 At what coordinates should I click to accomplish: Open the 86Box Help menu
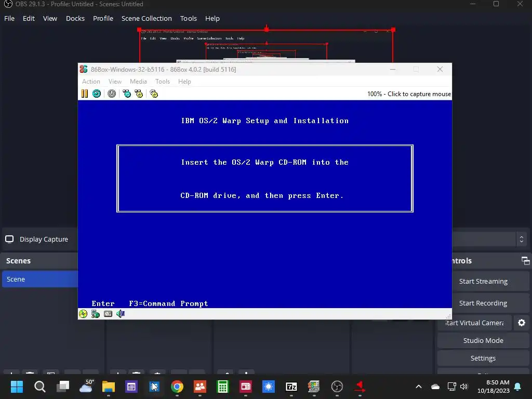(x=184, y=82)
